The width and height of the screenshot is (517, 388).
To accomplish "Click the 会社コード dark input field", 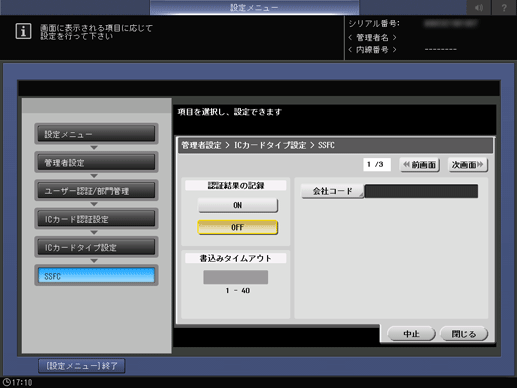I will pos(421,191).
